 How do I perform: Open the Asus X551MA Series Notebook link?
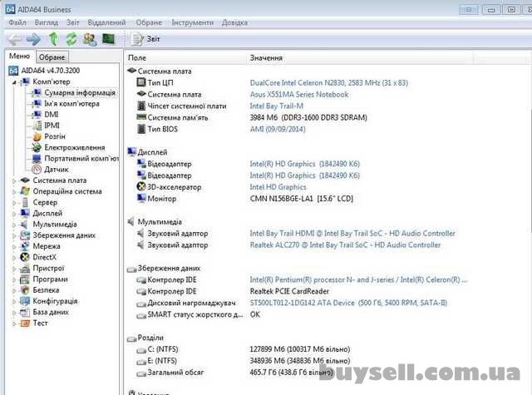coord(299,94)
